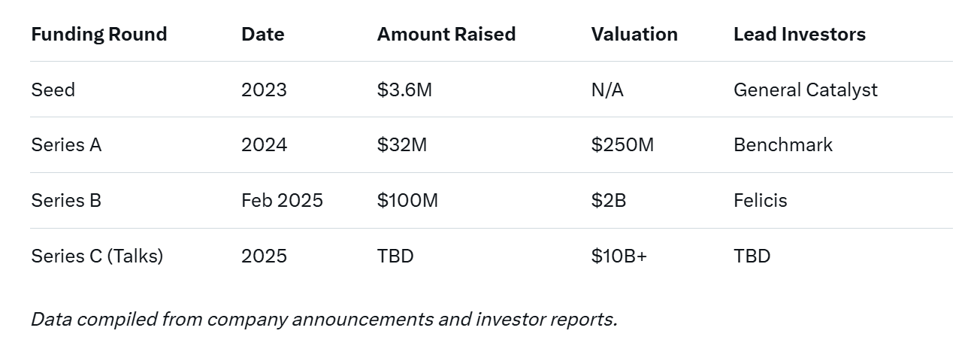Viewport: 980px width, 352px height.
Task: Click the italic data source footnote
Action: (324, 320)
